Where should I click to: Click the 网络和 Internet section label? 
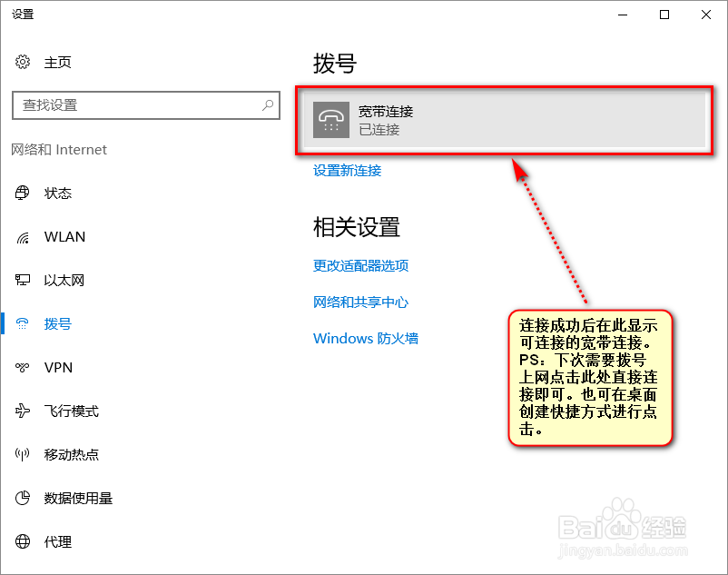[59, 150]
